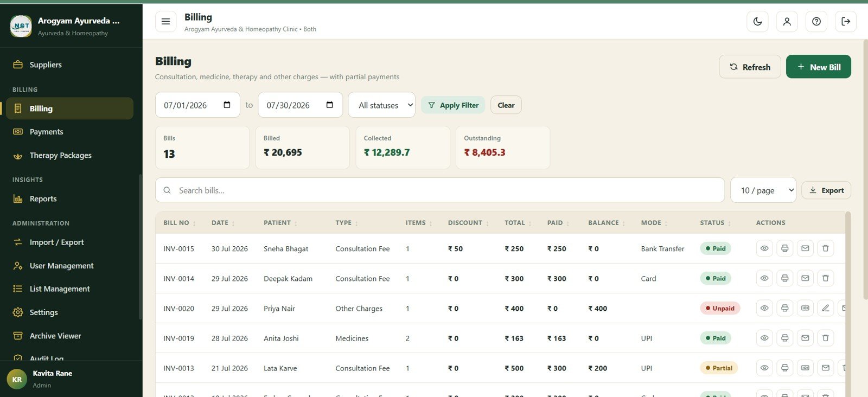Click the clinic logo in the sidebar

tap(21, 26)
